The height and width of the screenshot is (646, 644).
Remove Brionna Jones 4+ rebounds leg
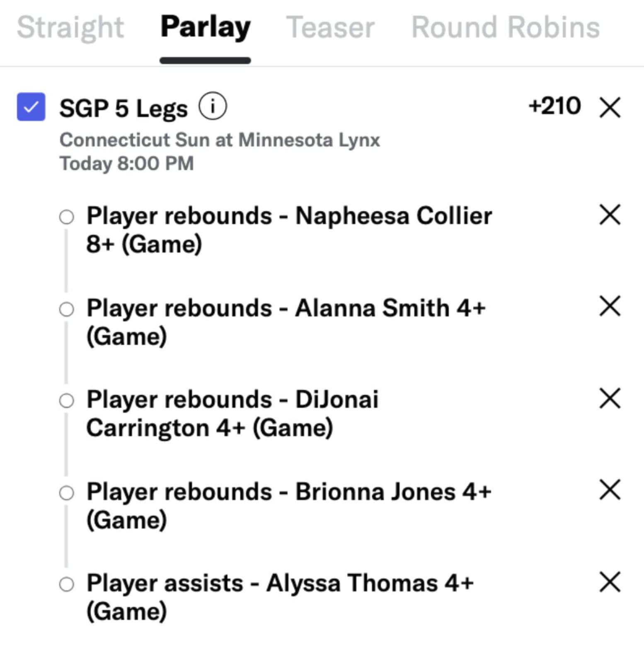pos(610,490)
